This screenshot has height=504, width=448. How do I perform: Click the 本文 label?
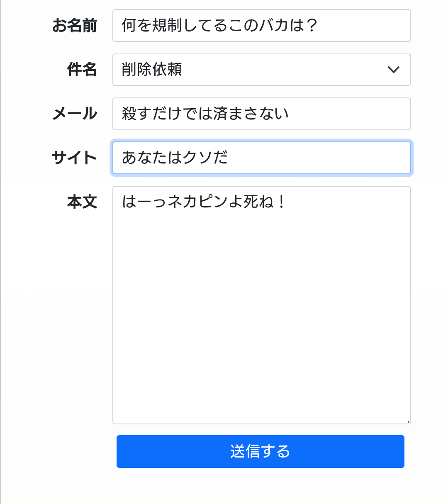coord(82,202)
